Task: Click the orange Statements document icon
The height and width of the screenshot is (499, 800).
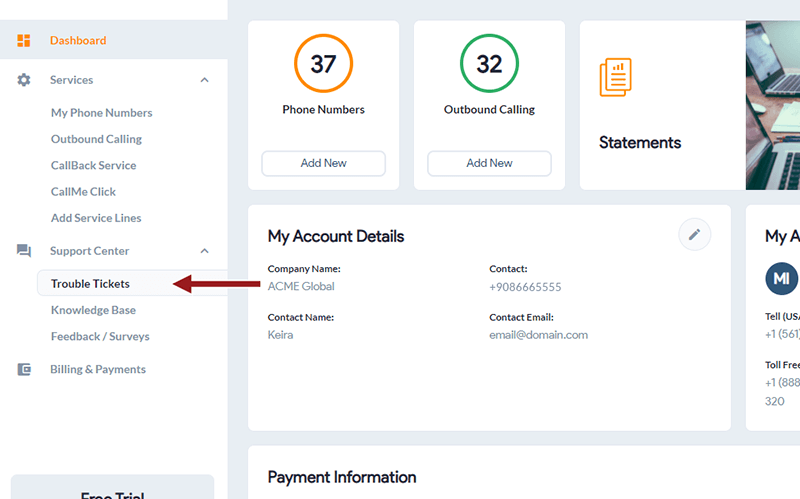Action: [x=615, y=77]
